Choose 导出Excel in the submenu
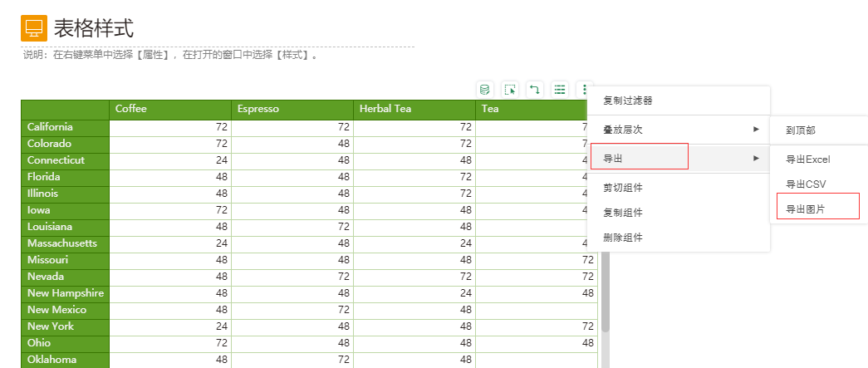Image resolution: width=868 pixels, height=368 pixels. point(808,159)
